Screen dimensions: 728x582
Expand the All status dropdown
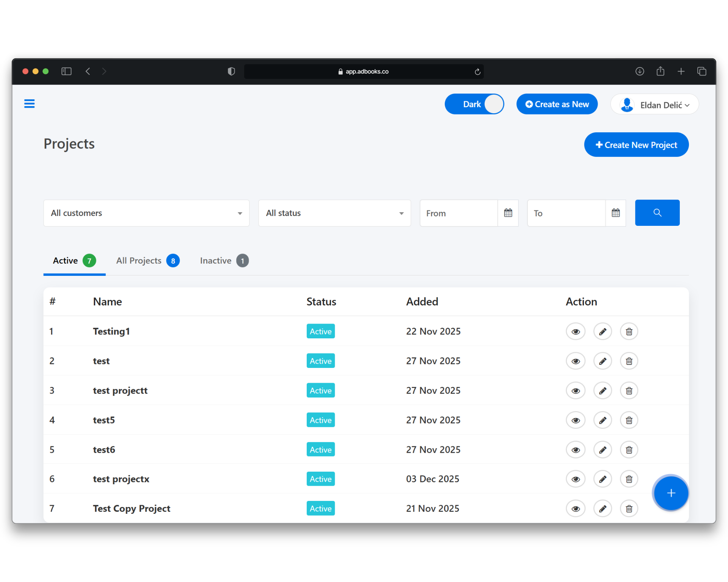click(x=334, y=213)
